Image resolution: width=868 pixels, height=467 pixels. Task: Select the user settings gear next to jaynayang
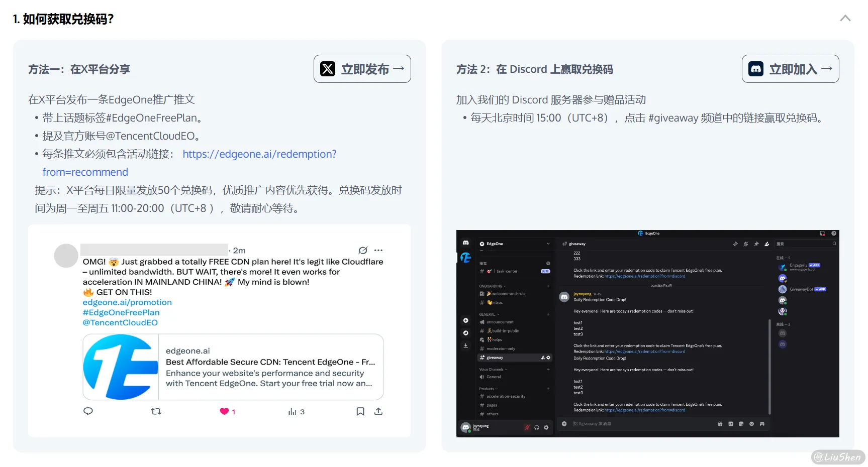546,427
